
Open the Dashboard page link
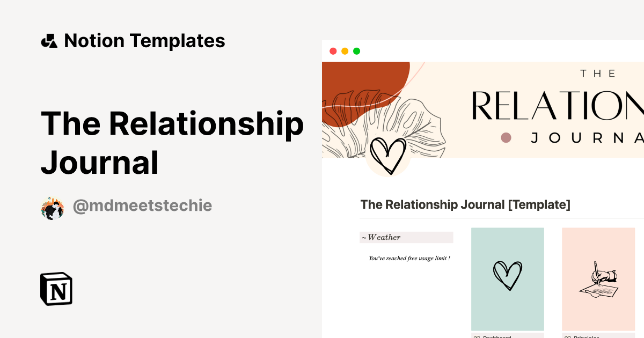(x=496, y=336)
